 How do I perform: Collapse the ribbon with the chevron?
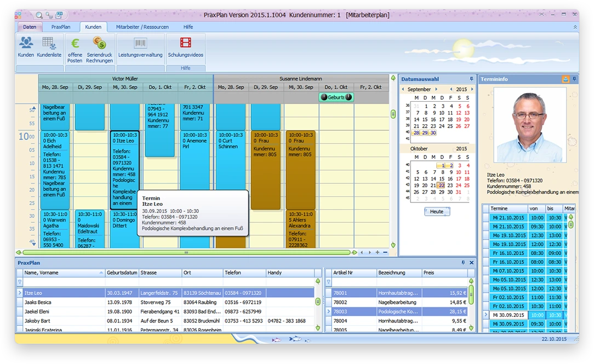(575, 27)
